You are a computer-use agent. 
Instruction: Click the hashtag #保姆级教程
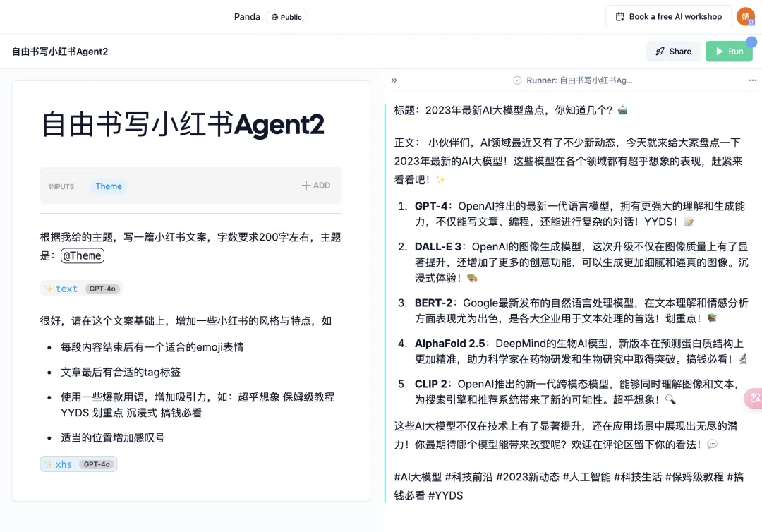[694, 477]
